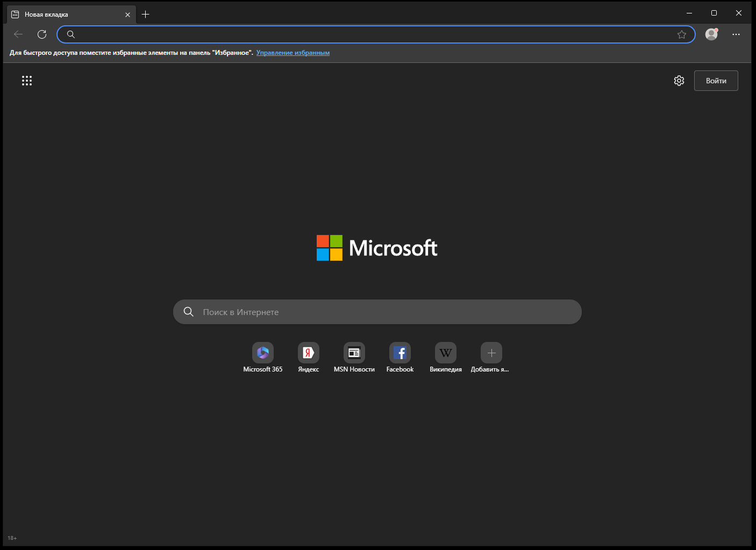Click the search icon in address bar

tap(71, 34)
